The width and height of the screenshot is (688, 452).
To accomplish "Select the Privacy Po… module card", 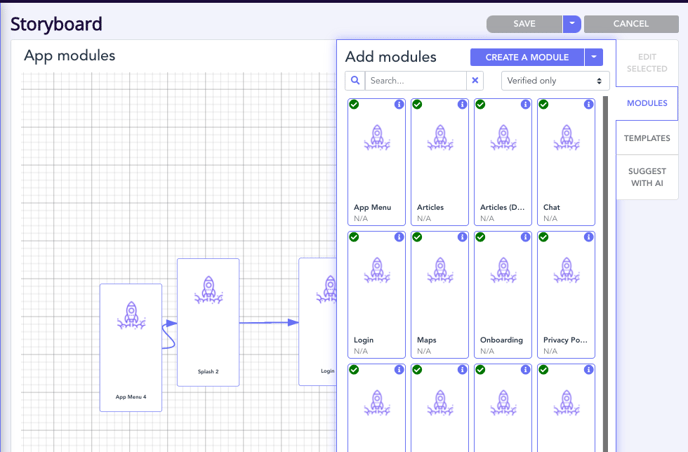I will pos(566,294).
